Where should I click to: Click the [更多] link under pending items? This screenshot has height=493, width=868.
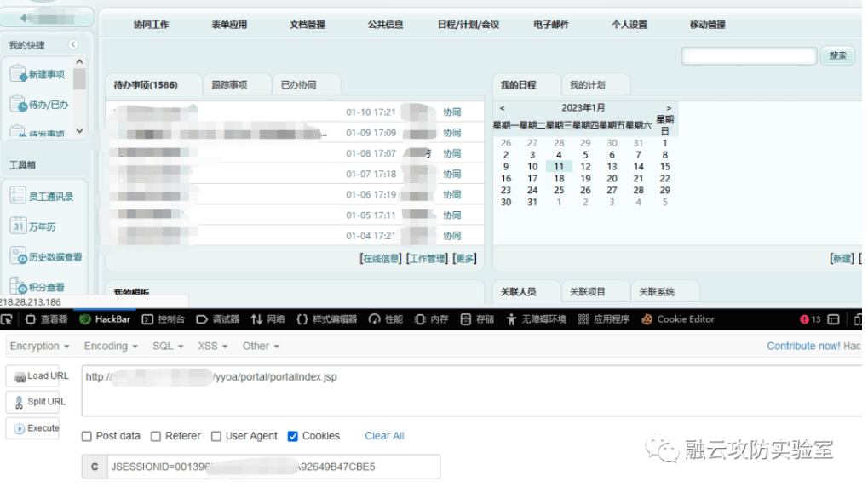[465, 257]
